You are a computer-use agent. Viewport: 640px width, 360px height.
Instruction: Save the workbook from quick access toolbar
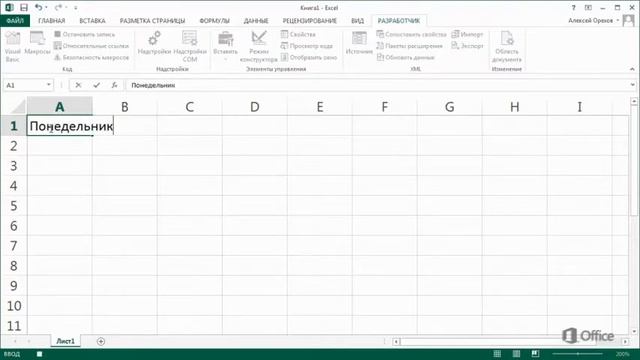point(24,7)
